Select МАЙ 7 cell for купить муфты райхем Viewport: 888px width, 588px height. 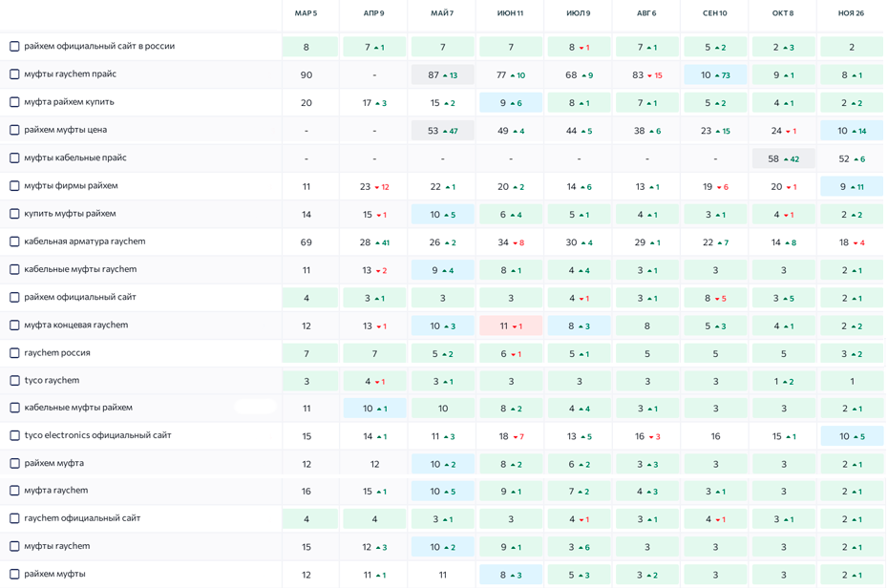[x=442, y=215]
